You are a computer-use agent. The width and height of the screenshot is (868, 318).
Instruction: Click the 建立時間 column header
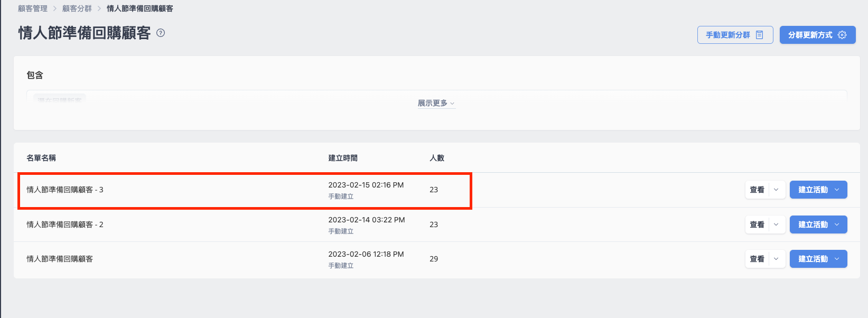point(343,158)
